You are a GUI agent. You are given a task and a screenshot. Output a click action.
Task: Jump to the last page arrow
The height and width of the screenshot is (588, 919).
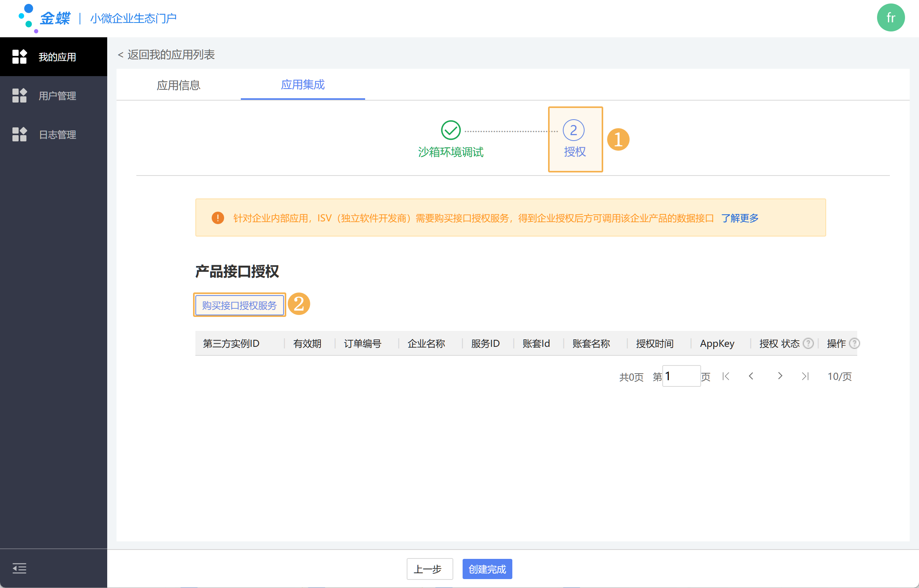[x=805, y=376]
